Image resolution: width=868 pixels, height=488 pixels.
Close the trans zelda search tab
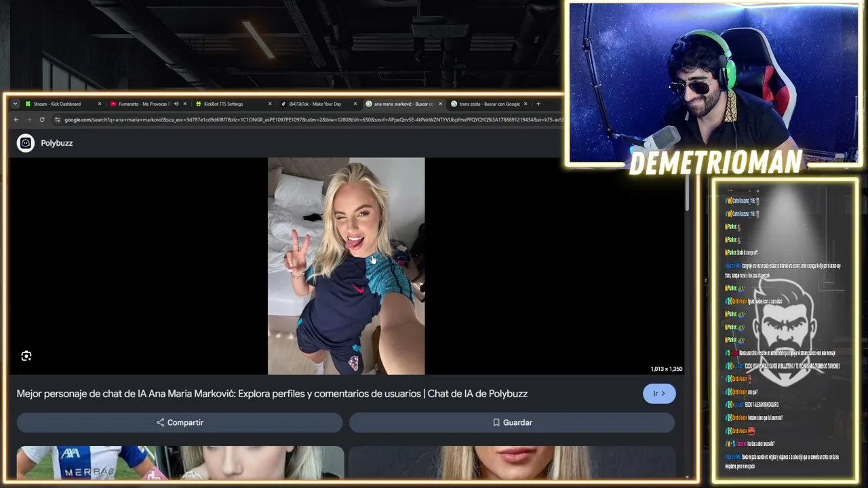tap(526, 104)
